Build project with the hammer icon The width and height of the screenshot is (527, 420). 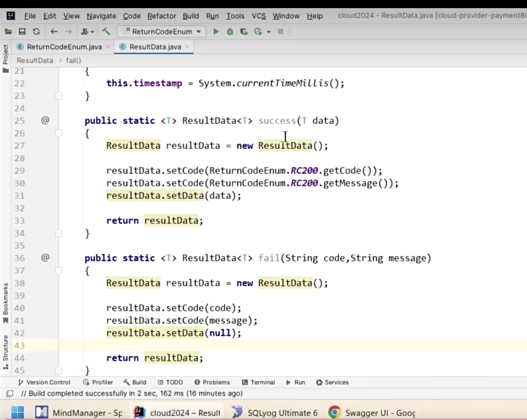[x=106, y=31]
